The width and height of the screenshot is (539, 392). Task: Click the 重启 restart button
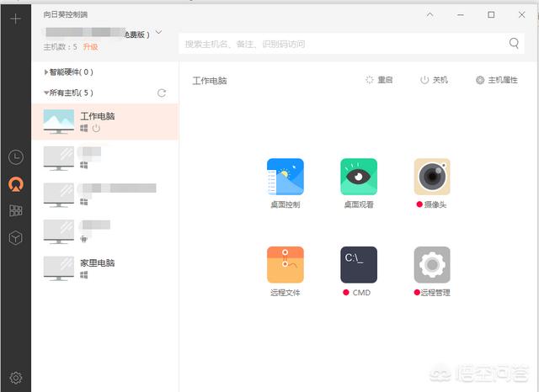[379, 80]
